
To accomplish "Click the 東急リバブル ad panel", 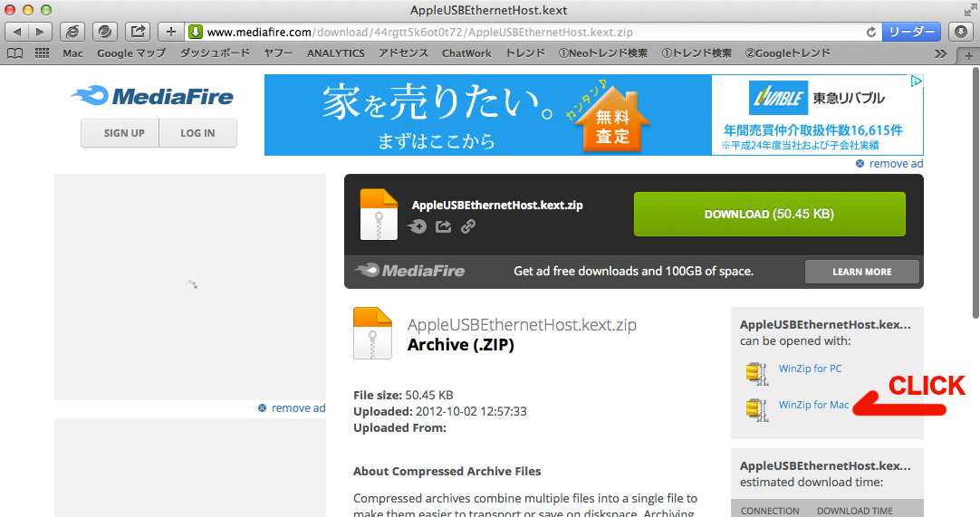I will (x=818, y=115).
